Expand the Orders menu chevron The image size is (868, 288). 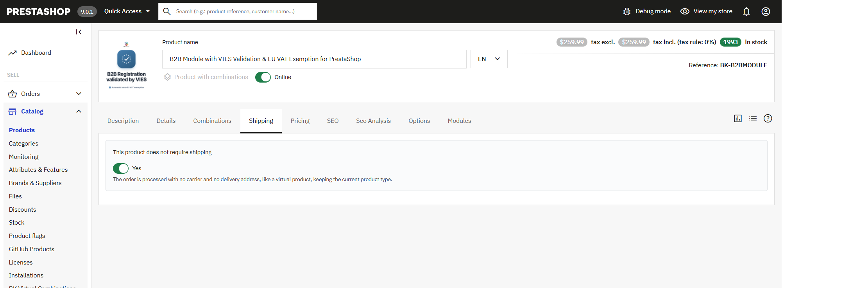79,94
